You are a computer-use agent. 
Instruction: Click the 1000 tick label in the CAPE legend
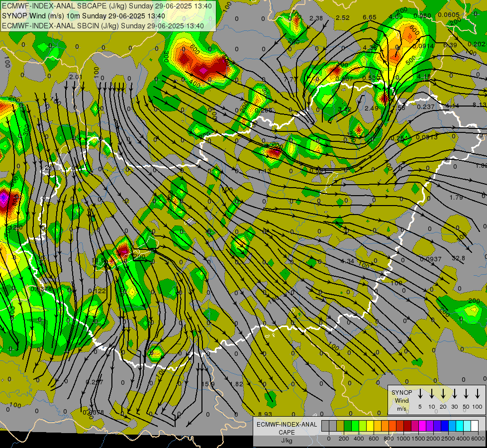403,439
